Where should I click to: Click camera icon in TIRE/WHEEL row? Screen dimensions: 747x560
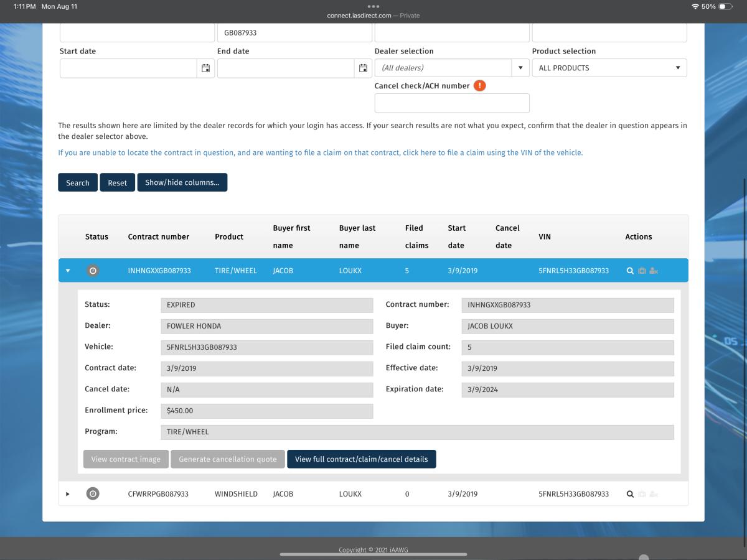642,271
